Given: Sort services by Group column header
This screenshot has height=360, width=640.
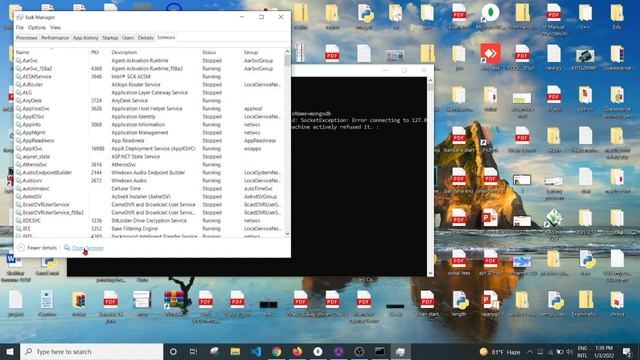Looking at the screenshot, I should point(263,52).
